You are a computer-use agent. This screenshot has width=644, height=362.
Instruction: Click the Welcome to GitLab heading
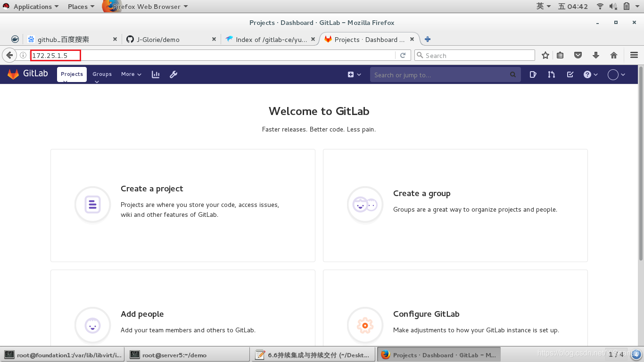pos(319,111)
